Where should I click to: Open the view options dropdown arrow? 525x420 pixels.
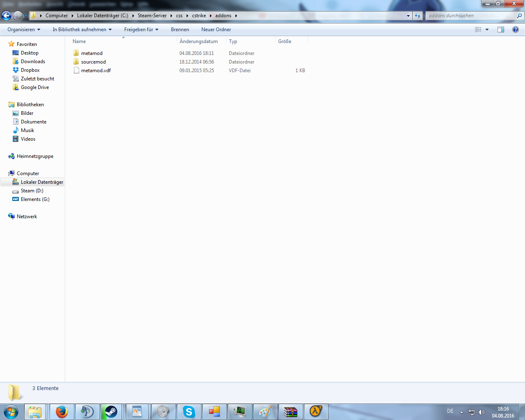coord(487,30)
